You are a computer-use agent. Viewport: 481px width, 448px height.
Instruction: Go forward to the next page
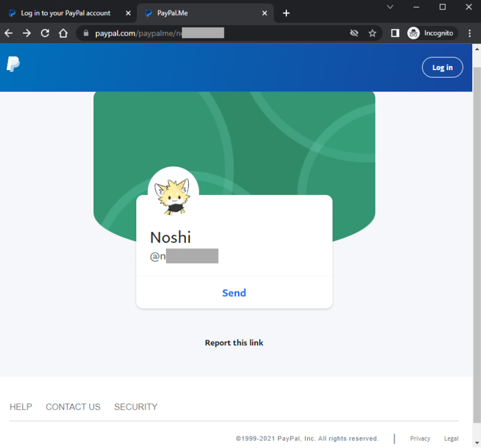(x=27, y=33)
